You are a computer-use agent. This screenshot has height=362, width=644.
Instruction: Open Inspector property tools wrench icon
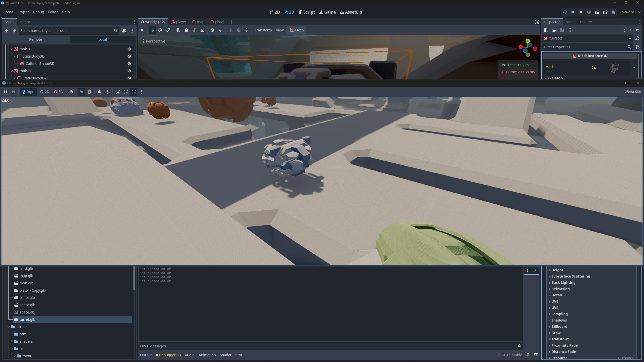[637, 47]
